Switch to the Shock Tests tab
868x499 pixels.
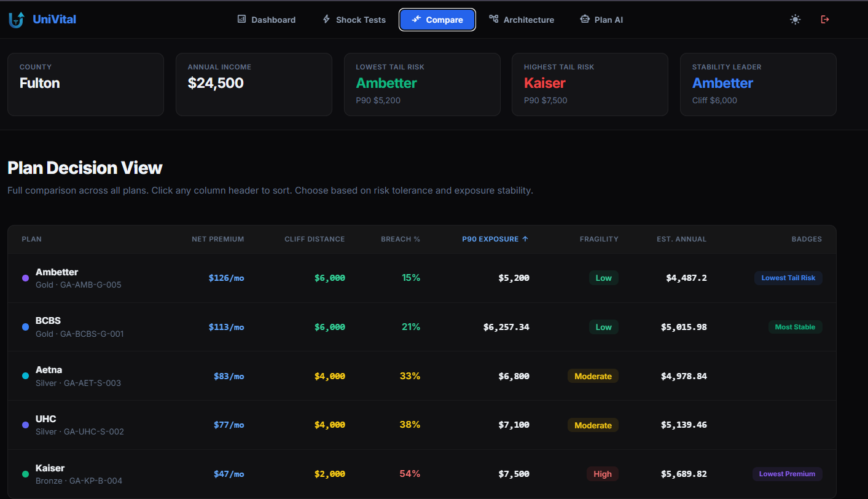[x=354, y=20]
